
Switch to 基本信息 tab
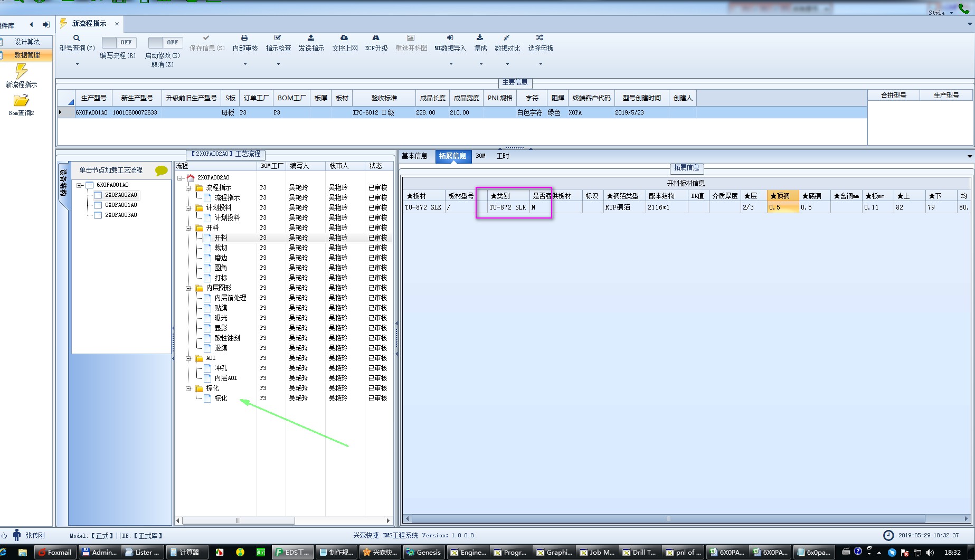[414, 156]
